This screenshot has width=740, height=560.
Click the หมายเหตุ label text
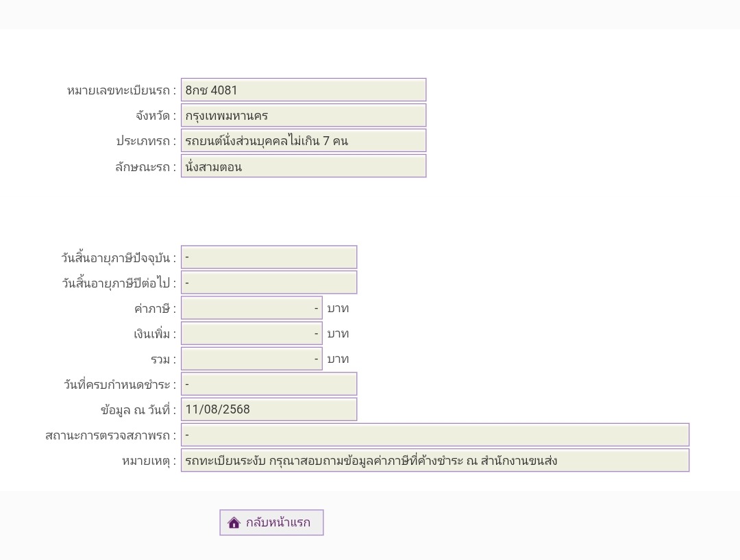click(148, 461)
